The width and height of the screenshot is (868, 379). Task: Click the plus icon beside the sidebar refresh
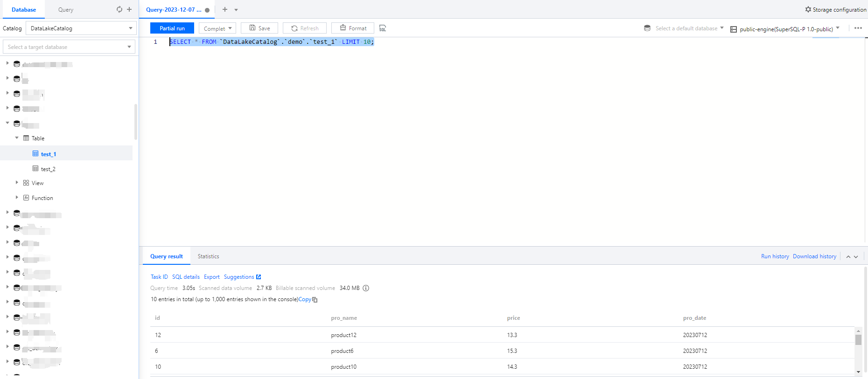129,9
